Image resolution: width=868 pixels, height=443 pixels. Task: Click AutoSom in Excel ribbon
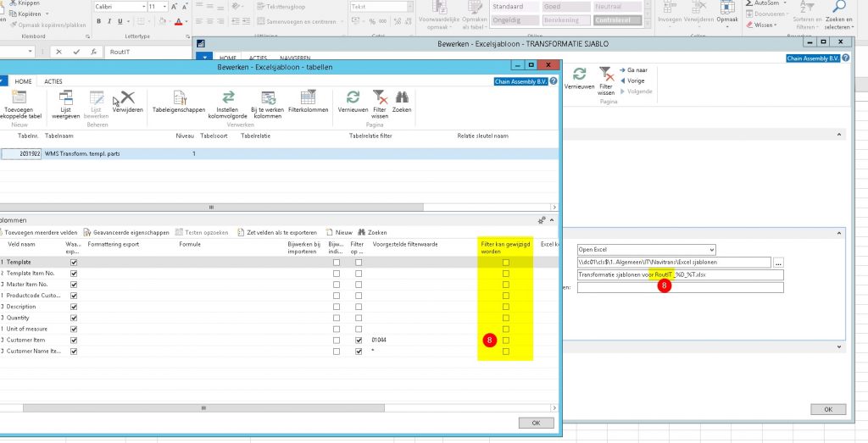(765, 3)
